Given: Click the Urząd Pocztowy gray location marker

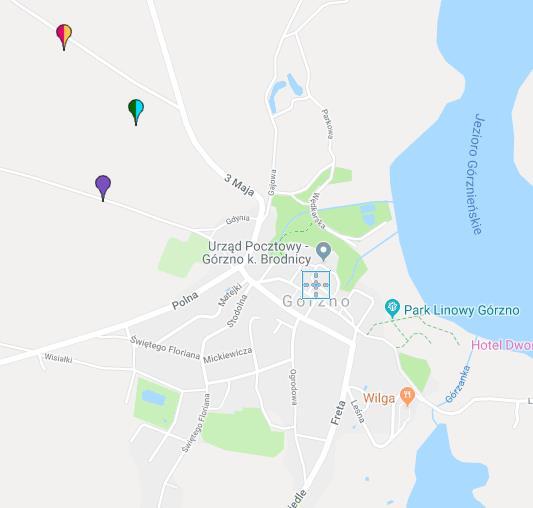Looking at the screenshot, I should click(324, 251).
